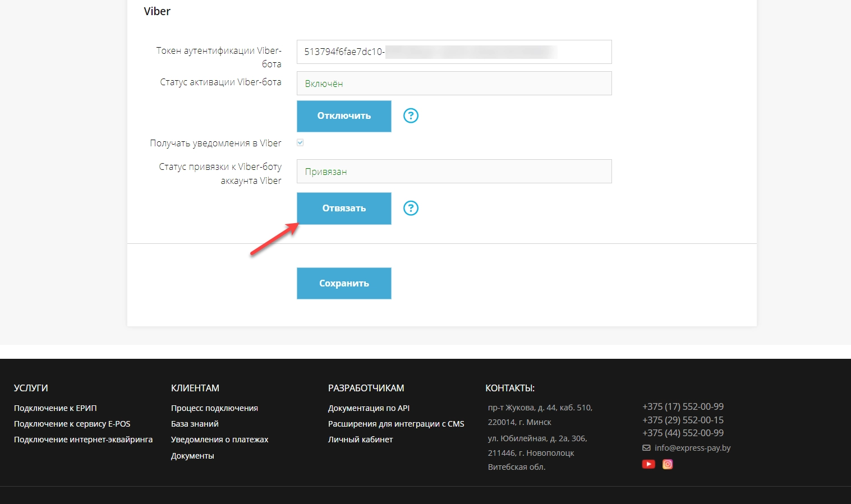
Task: Click the label Получать уведомления в Viber
Action: [215, 143]
